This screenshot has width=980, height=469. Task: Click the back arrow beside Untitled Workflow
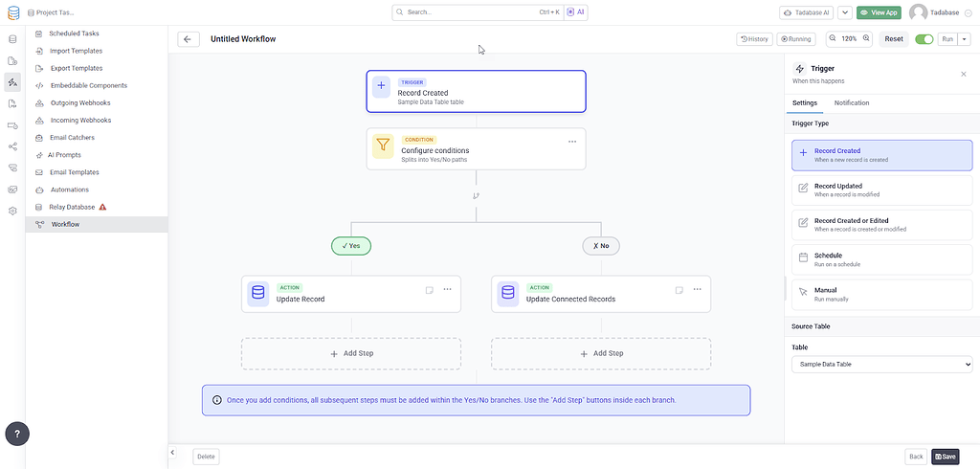[189, 39]
